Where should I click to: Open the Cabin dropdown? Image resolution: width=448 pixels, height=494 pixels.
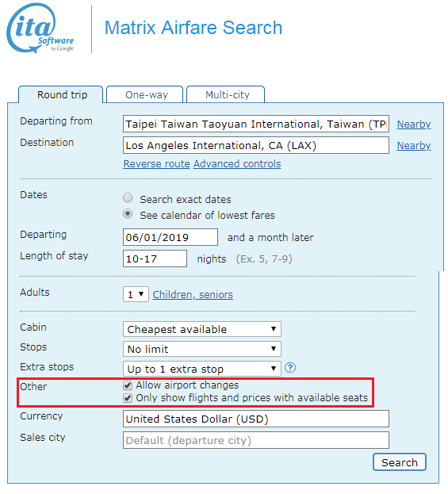pyautogui.click(x=202, y=329)
